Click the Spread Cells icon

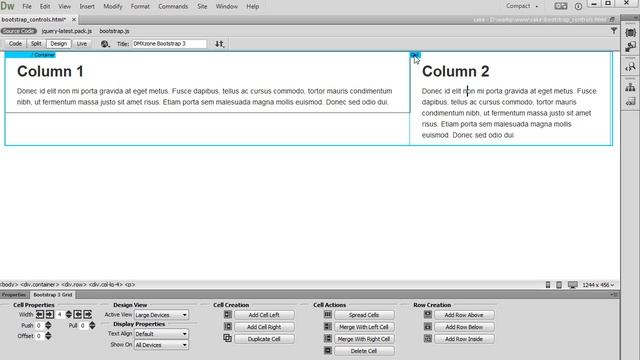click(328, 315)
